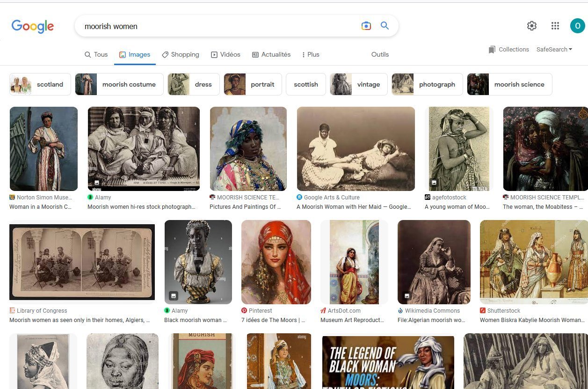The height and width of the screenshot is (389, 588).
Task: Click the magnifying glass search button
Action: click(x=385, y=26)
